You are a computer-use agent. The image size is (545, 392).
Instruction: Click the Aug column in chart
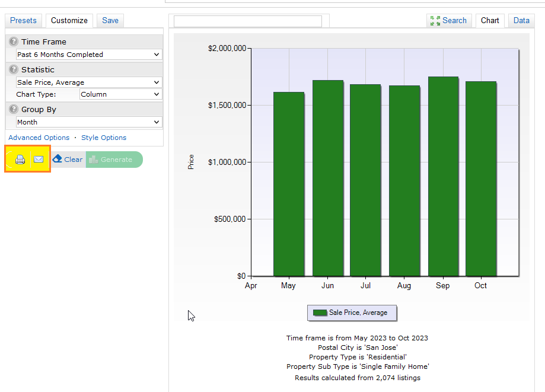point(404,181)
